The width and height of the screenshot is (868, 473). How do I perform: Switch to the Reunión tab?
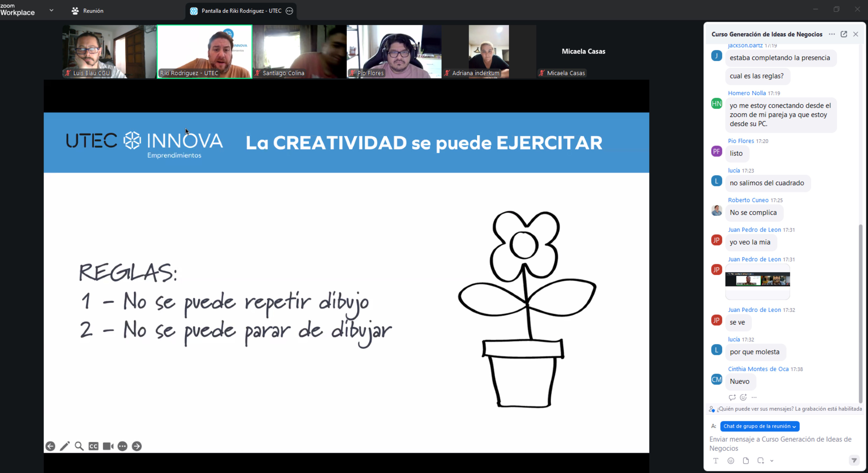pos(87,11)
